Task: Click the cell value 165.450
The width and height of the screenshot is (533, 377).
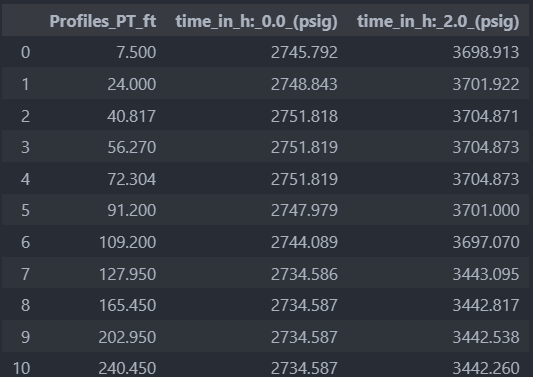Action: (128, 305)
